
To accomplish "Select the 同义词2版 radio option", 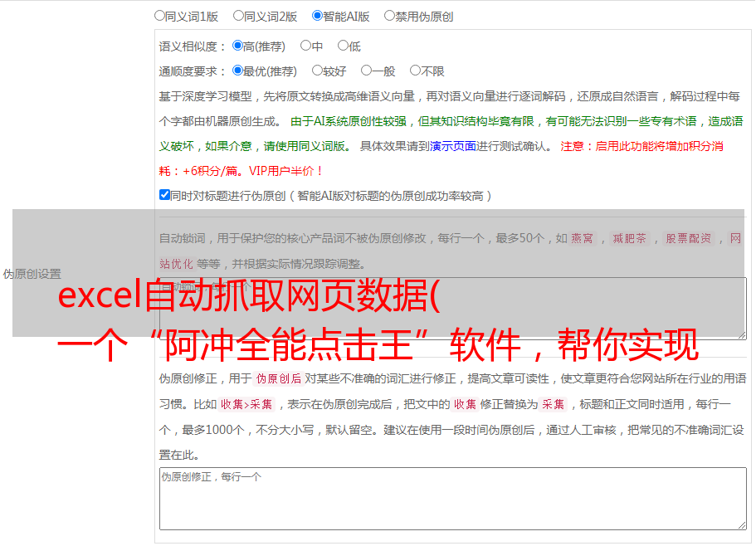I will pyautogui.click(x=239, y=16).
